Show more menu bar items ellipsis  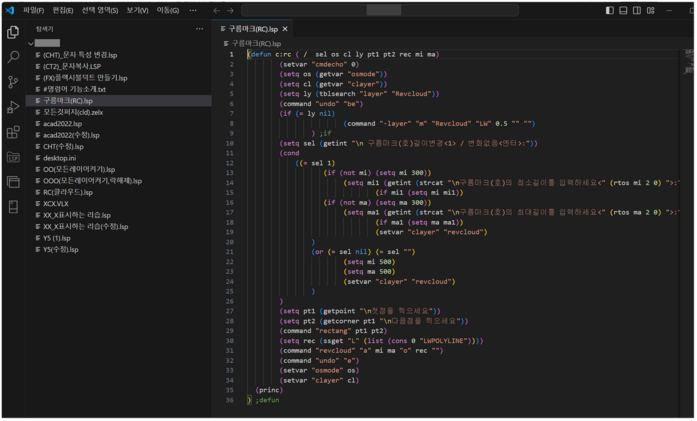click(193, 10)
